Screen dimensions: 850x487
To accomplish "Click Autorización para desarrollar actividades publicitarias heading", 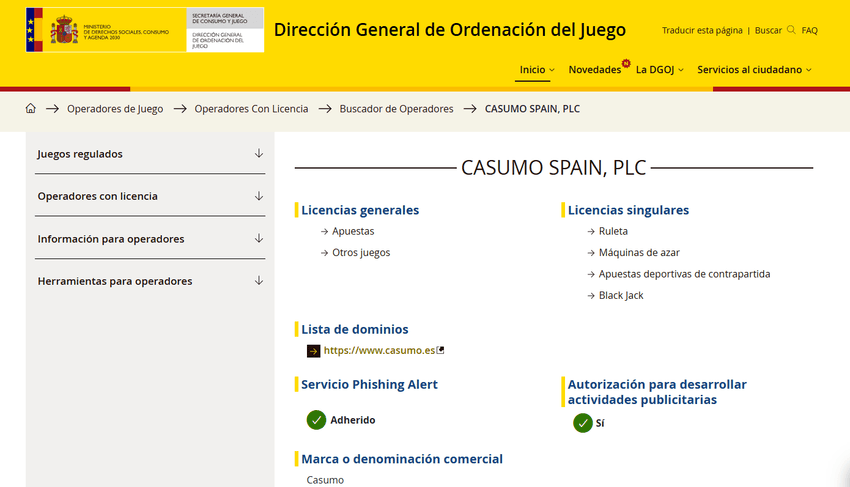I will [657, 392].
